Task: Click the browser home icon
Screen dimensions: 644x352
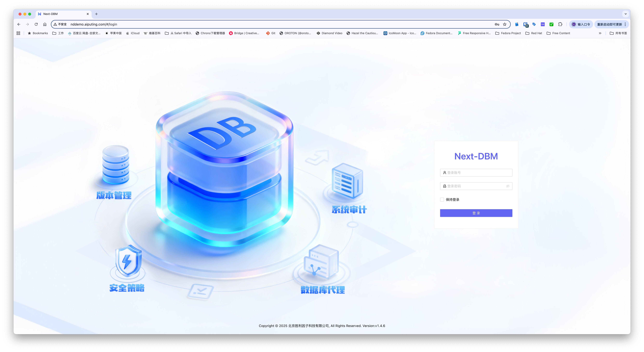Action: 45,24
